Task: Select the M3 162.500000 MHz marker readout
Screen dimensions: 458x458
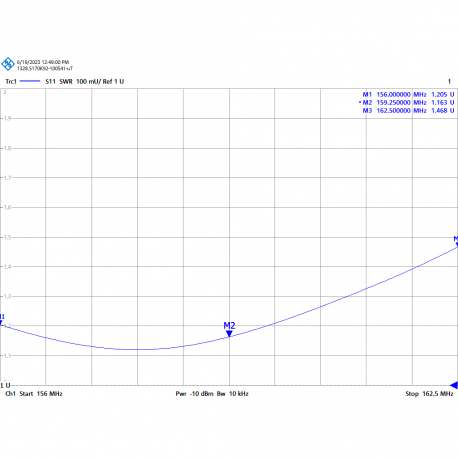Action: click(x=408, y=110)
